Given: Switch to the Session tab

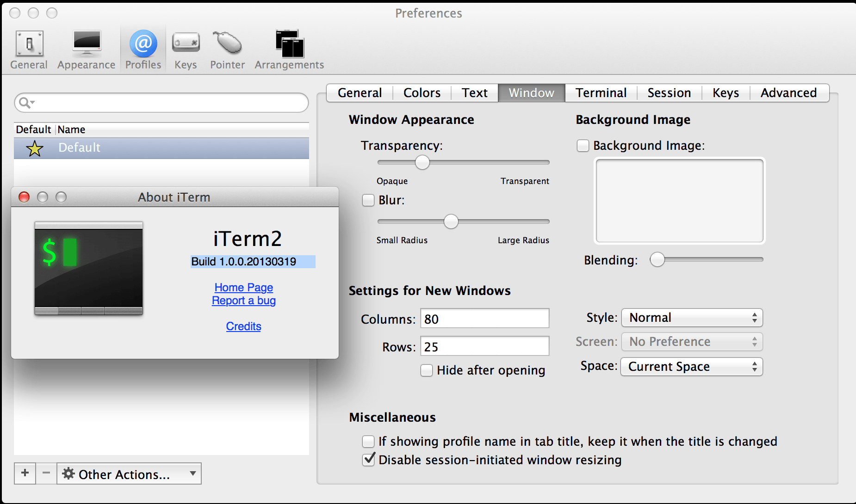Looking at the screenshot, I should click(x=669, y=93).
